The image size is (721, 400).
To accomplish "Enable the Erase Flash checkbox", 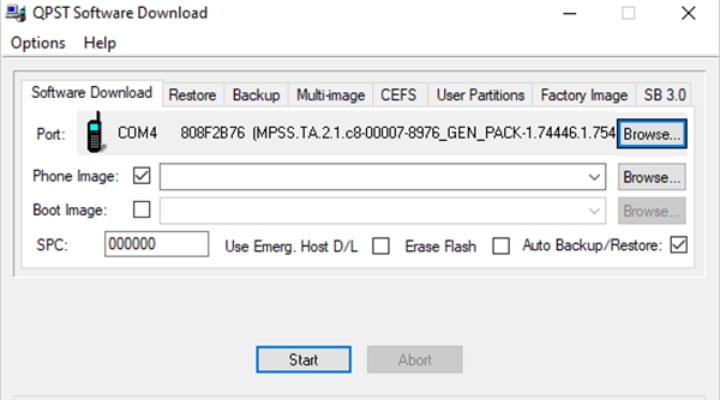I will pyautogui.click(x=501, y=246).
